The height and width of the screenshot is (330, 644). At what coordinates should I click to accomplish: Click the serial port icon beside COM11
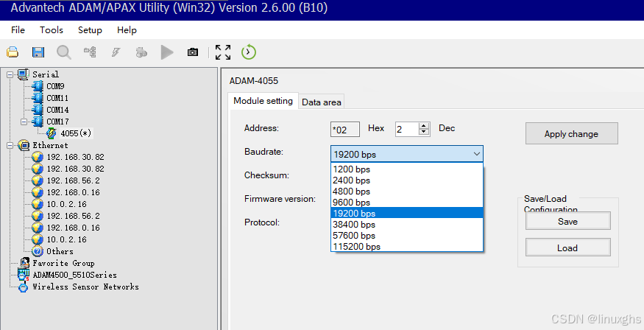pos(38,98)
